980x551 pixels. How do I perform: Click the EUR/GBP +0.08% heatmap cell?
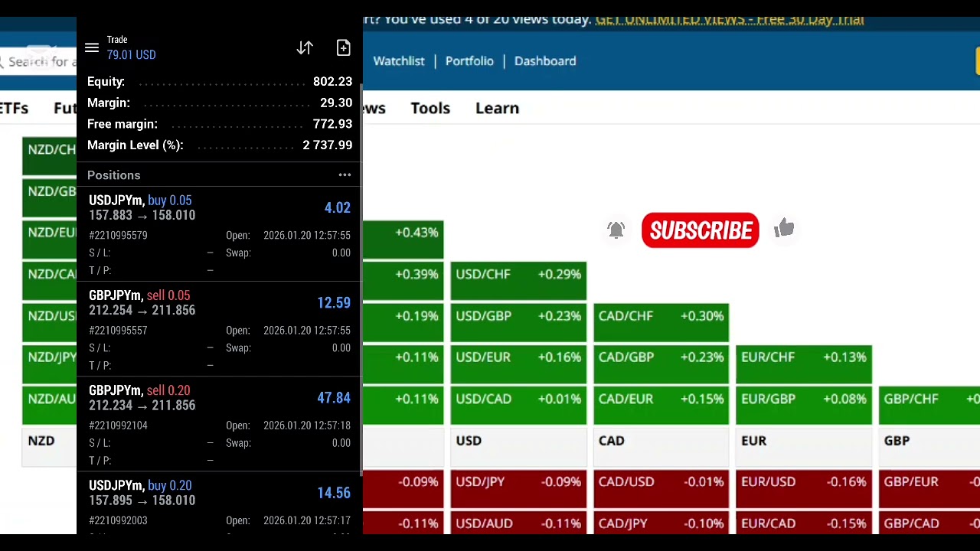[804, 405]
